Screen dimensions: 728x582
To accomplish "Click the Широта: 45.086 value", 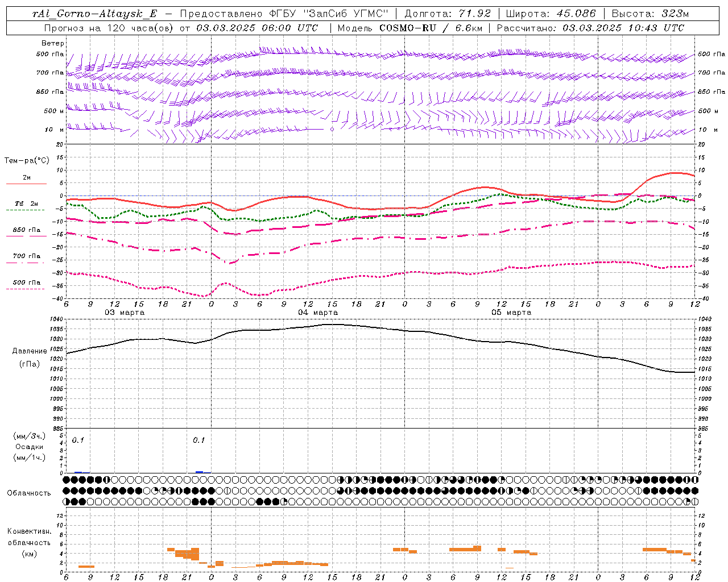I will coord(551,14).
